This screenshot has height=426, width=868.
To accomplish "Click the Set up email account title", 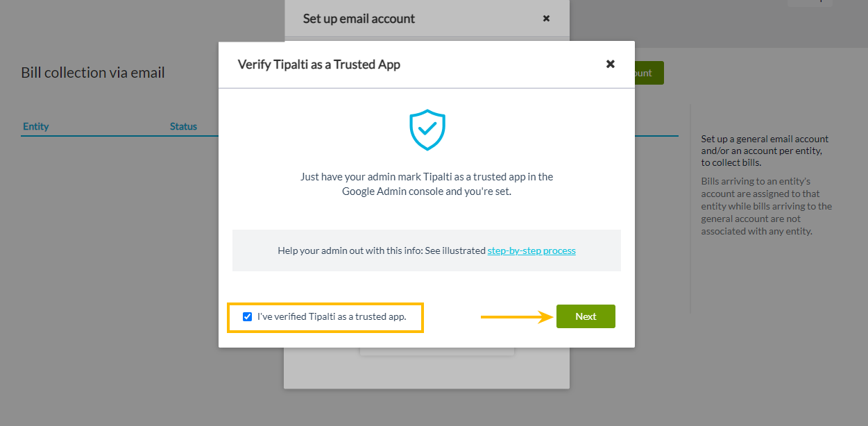I will [x=359, y=19].
